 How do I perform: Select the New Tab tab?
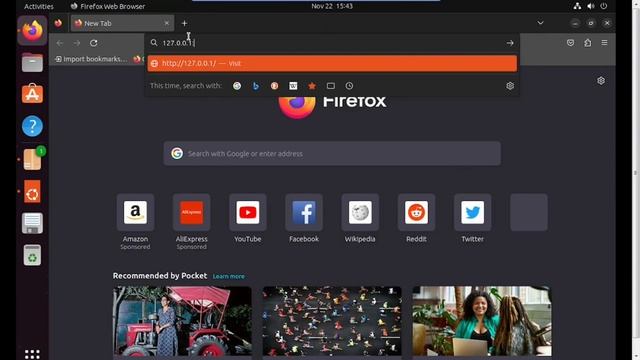pos(122,23)
